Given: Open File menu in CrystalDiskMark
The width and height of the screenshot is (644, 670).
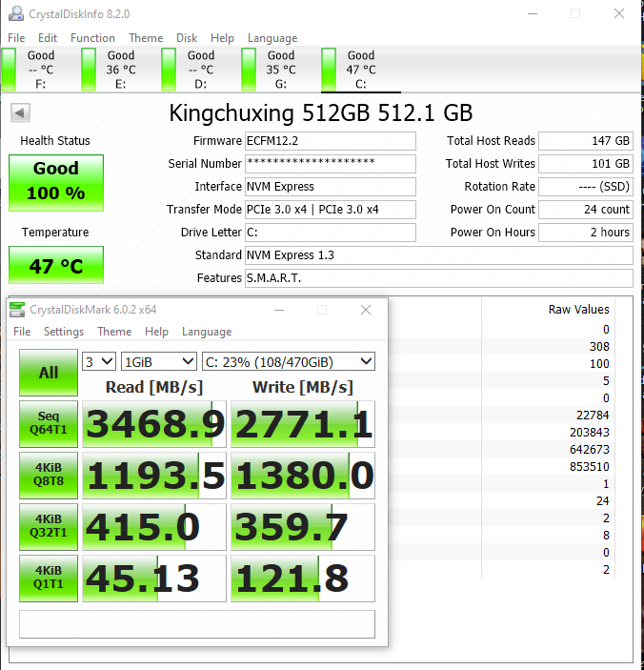Looking at the screenshot, I should coord(22,332).
